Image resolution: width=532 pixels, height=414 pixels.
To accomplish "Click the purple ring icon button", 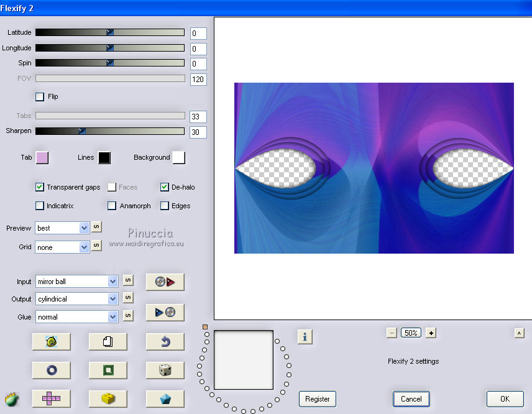I will (51, 370).
